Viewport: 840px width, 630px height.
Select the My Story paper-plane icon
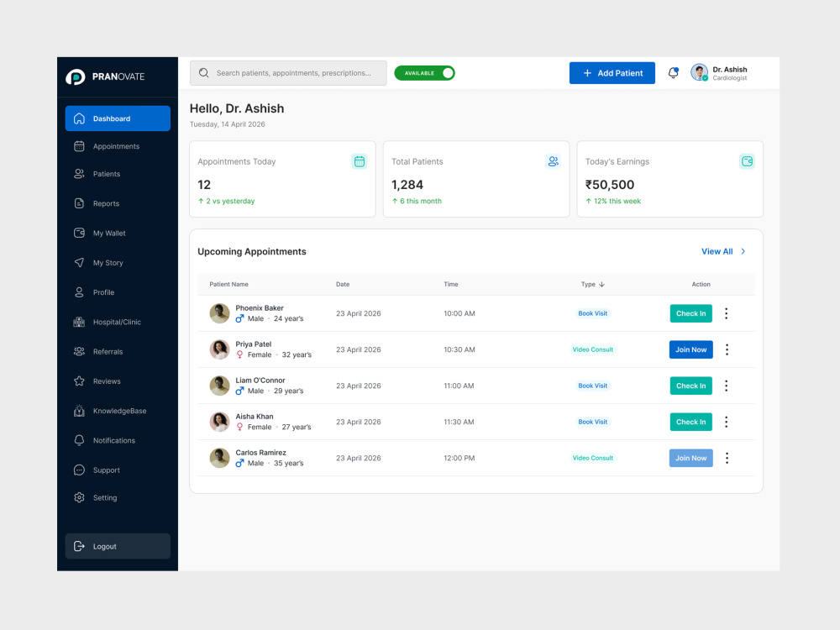79,262
